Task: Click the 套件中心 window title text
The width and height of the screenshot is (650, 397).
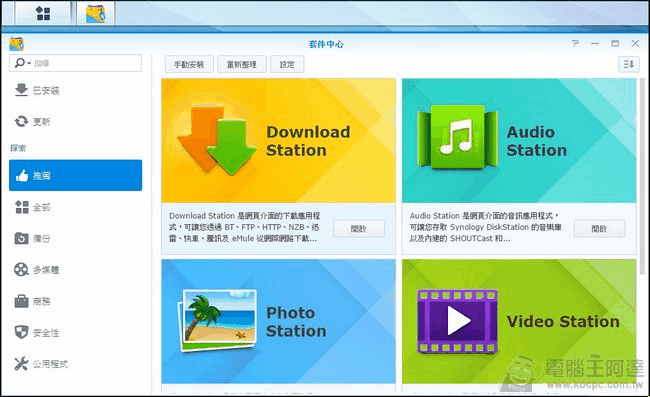Action: pyautogui.click(x=326, y=44)
